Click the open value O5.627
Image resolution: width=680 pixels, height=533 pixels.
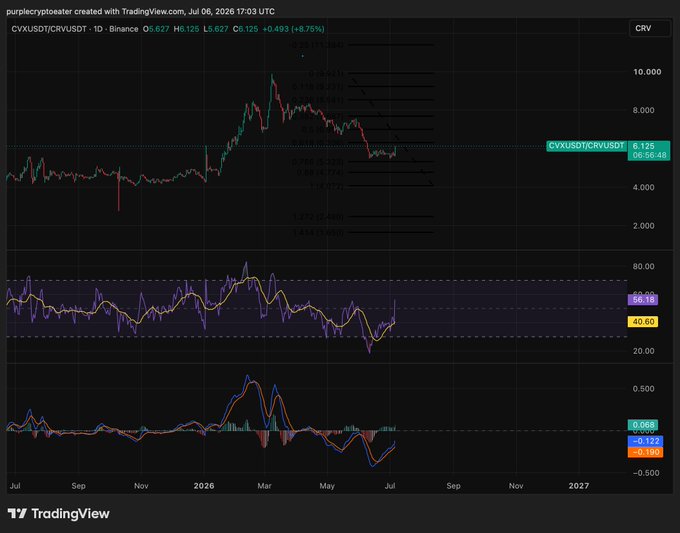pos(156,29)
